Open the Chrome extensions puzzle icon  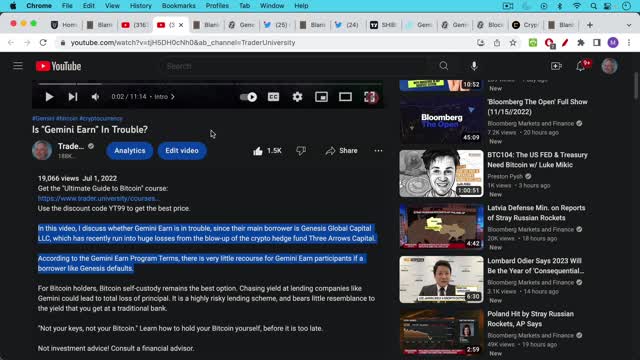[x=581, y=42]
